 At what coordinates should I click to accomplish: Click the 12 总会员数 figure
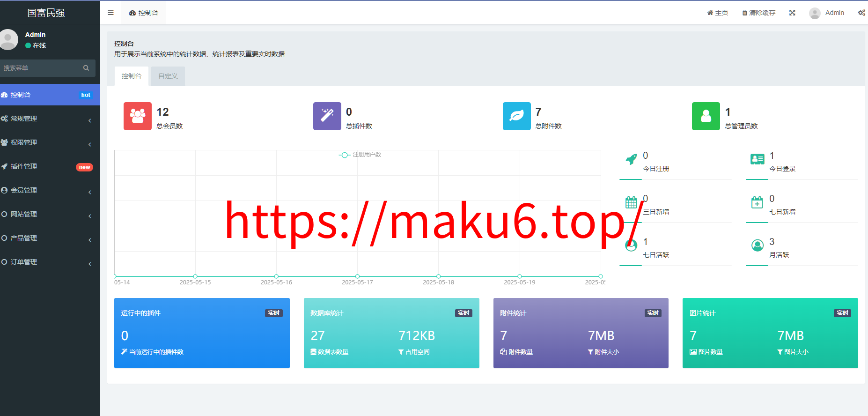[162, 112]
